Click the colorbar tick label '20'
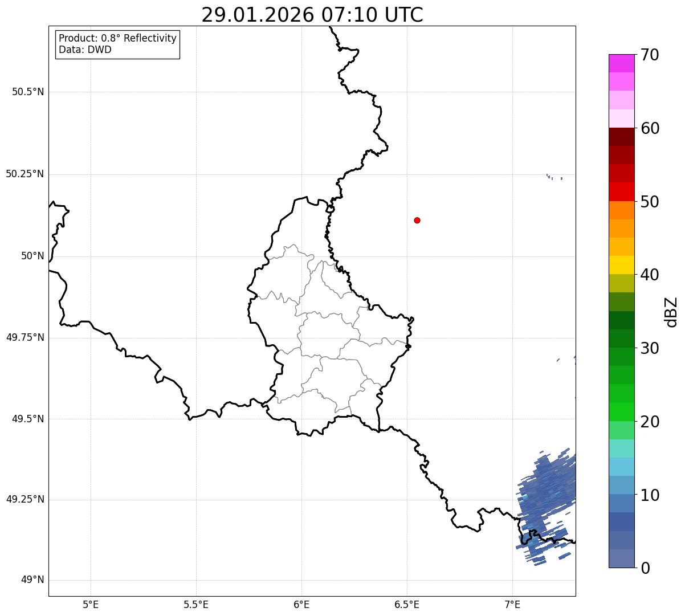 pyautogui.click(x=650, y=422)
